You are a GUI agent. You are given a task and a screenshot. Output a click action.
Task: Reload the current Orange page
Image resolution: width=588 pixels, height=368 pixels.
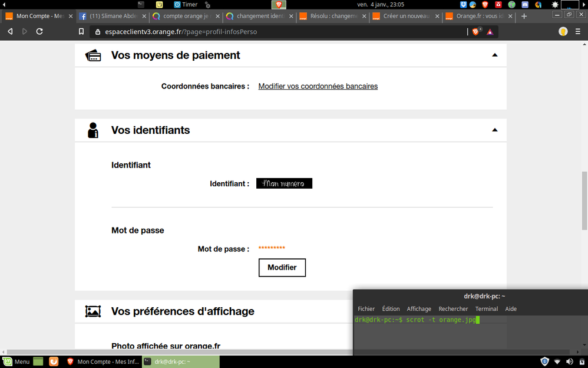[39, 31]
